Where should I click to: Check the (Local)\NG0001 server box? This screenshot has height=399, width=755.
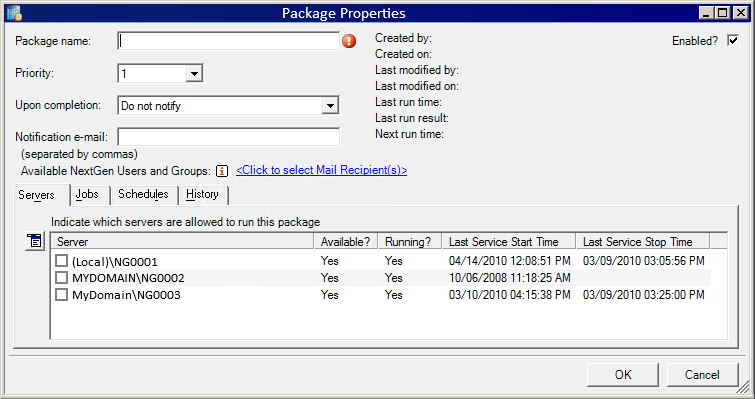click(x=61, y=261)
